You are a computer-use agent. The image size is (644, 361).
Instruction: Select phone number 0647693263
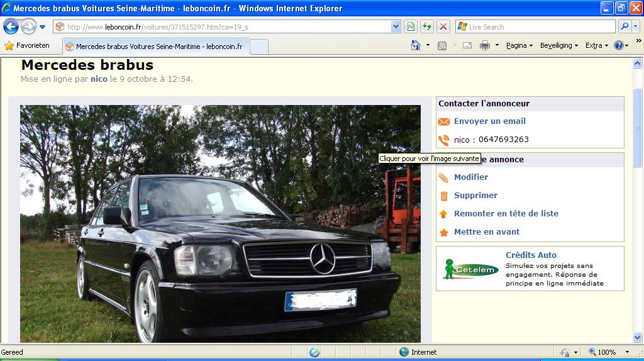tap(504, 140)
